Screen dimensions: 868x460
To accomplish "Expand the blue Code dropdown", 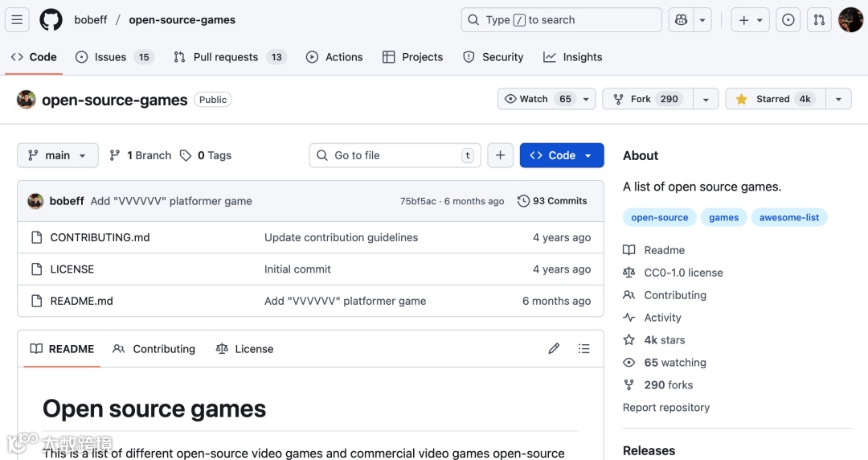I will click(x=562, y=155).
